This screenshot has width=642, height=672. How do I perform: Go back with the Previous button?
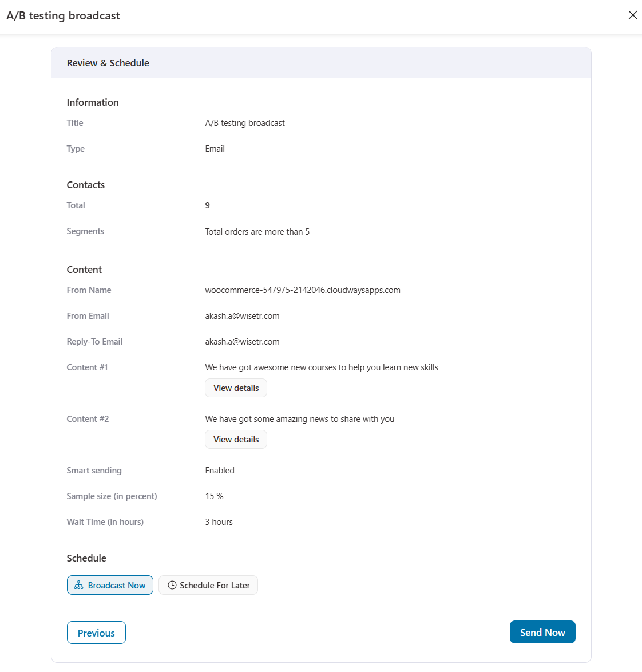point(96,633)
